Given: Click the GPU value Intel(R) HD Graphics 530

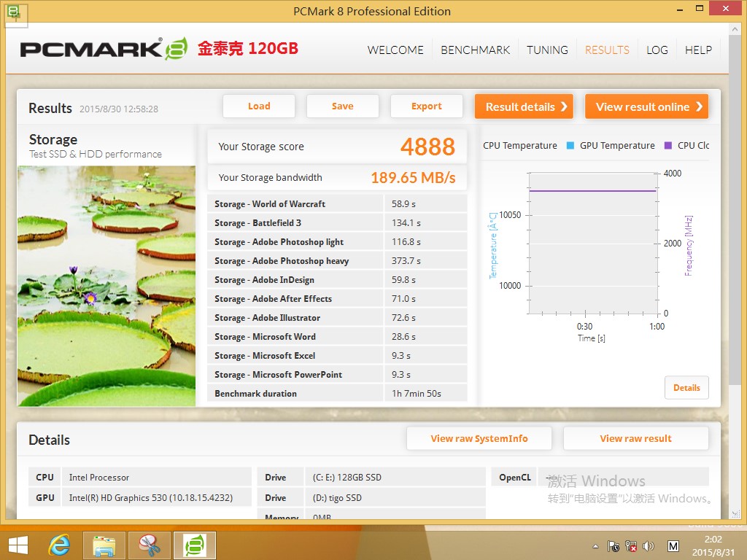Looking at the screenshot, I should 151,497.
